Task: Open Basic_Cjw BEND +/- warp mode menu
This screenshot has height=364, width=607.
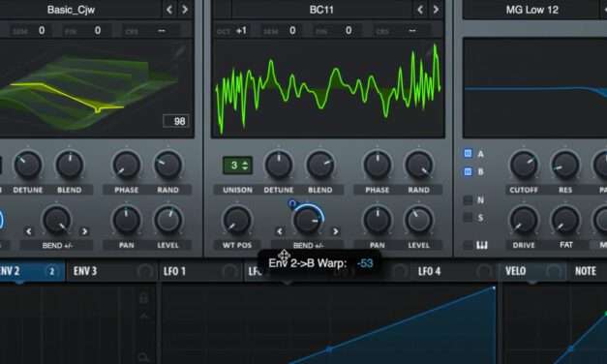Action: 56,245
